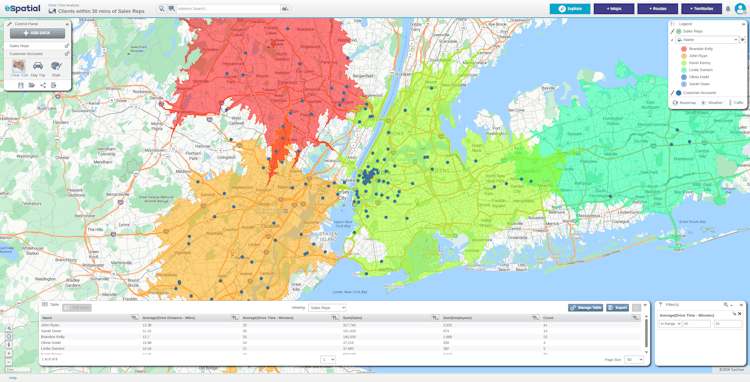Click the Manage Table button
750x382 pixels.
pyautogui.click(x=585, y=308)
